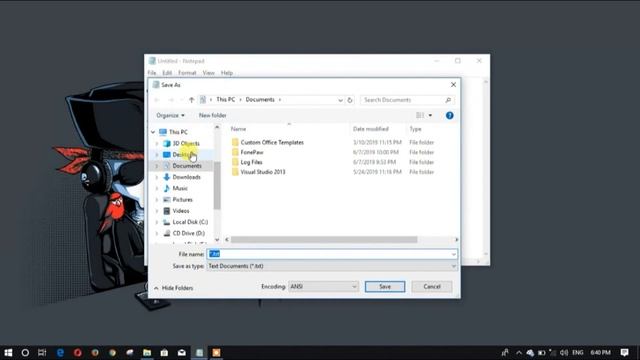Image resolution: width=640 pixels, height=360 pixels.
Task: Click the horizontal scrollbar of file list
Action: pos(324,240)
